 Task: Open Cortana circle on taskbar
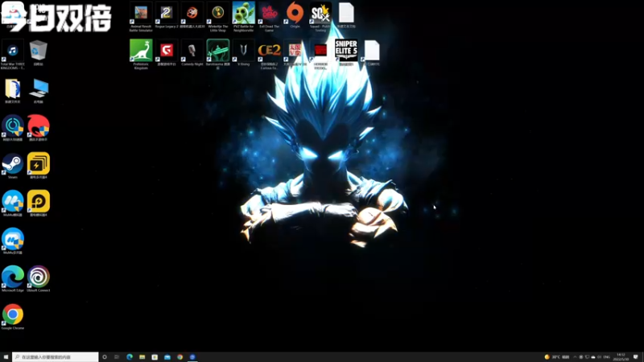[105, 357]
